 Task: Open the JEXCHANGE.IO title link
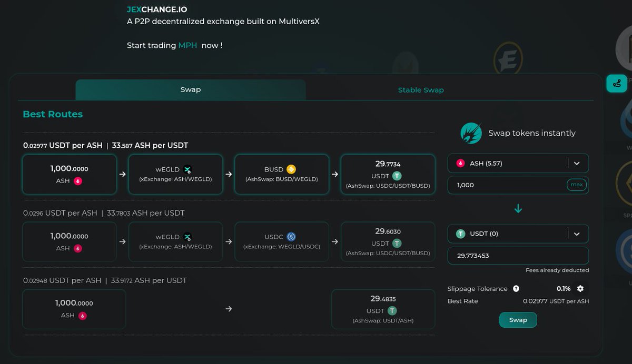157,9
